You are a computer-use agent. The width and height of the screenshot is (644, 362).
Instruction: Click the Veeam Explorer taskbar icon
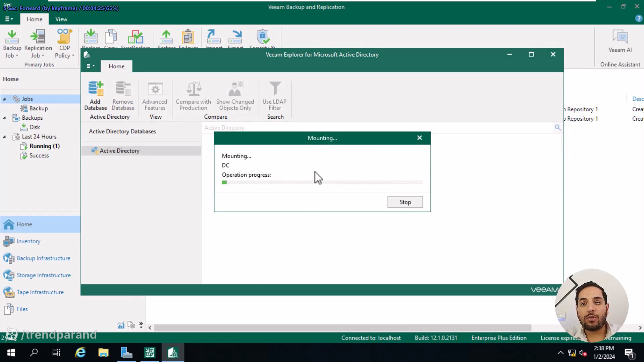[x=173, y=353]
